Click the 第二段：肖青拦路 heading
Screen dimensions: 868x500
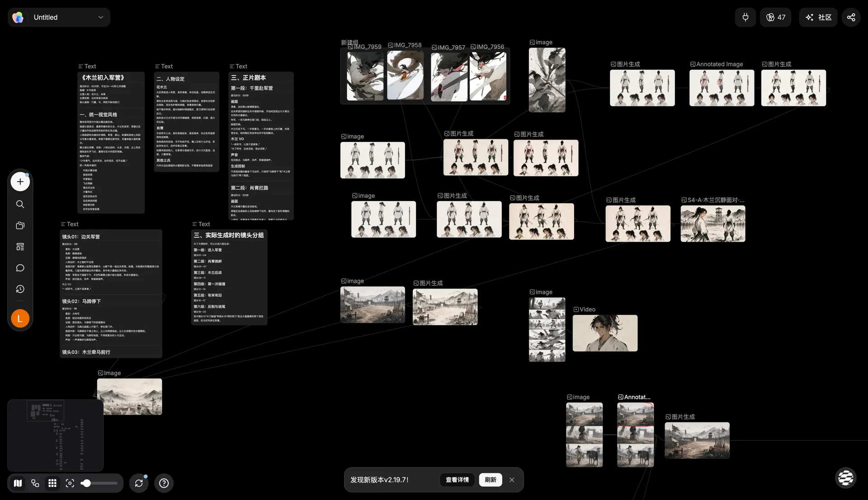coord(250,188)
